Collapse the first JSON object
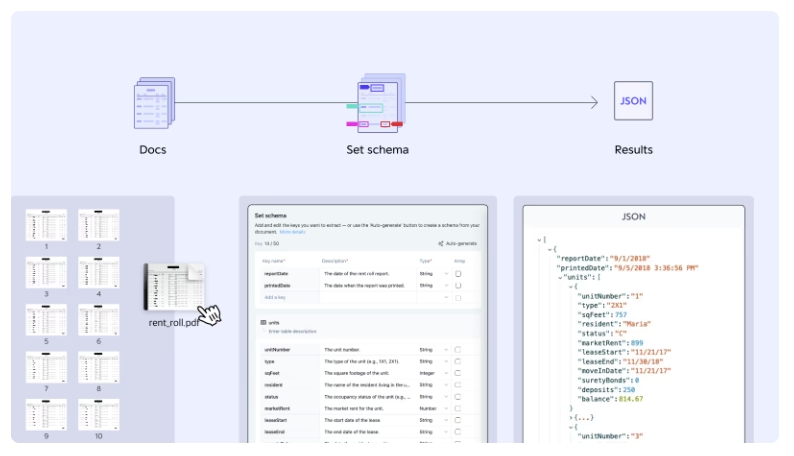 point(550,250)
